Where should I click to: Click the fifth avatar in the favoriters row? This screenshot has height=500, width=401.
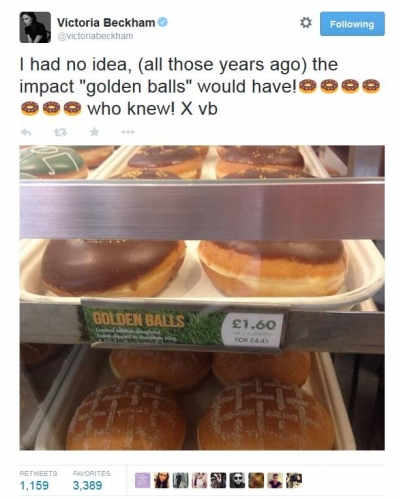pos(219,481)
